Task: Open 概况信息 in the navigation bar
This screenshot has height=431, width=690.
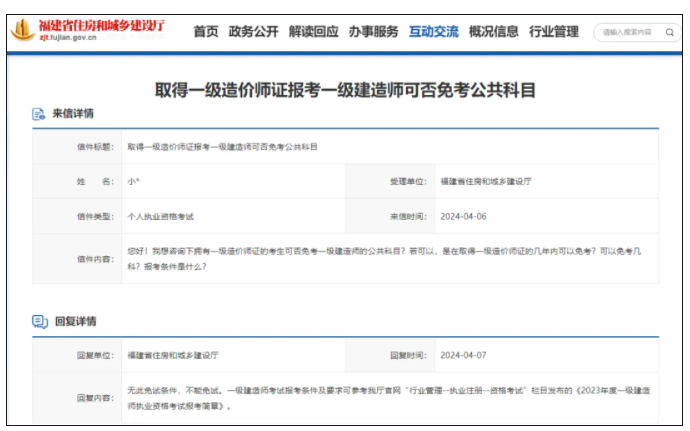Action: pos(493,32)
